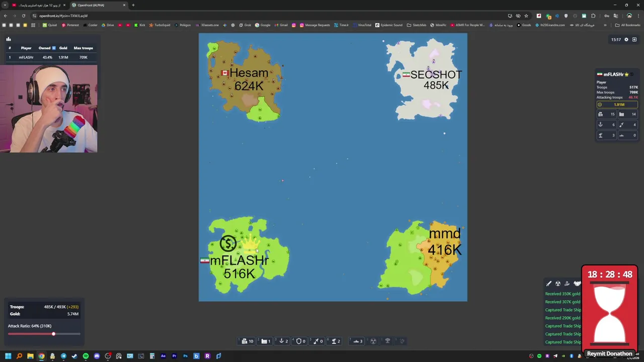Open the VirusTotal bookmark

coord(362,25)
